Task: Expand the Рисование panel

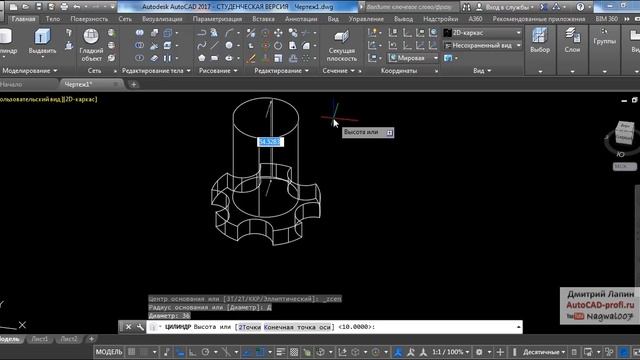Action: point(218,71)
